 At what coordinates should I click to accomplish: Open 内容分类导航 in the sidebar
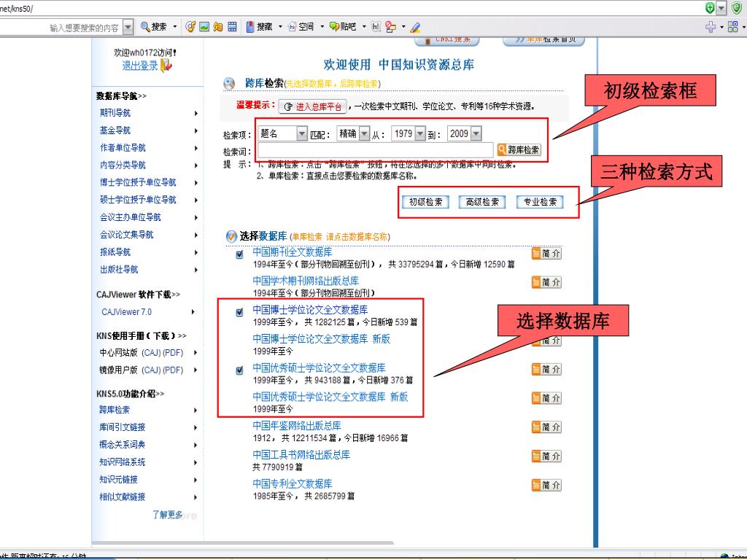123,166
